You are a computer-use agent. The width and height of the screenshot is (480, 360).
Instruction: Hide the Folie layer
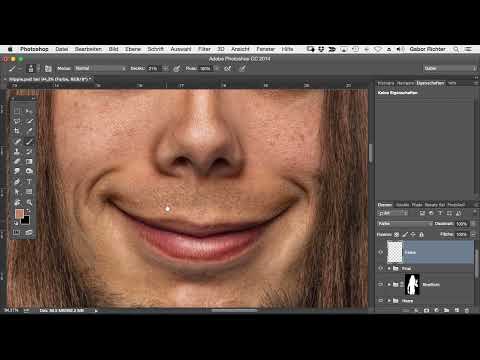point(381,252)
